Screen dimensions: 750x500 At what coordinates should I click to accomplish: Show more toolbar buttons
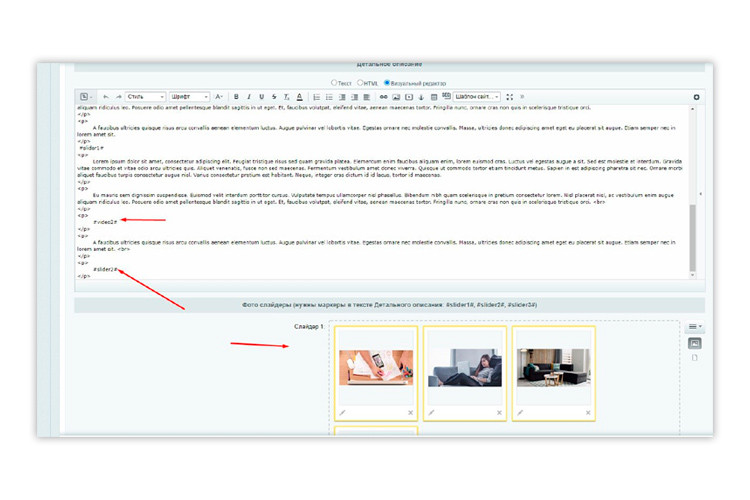pos(522,97)
